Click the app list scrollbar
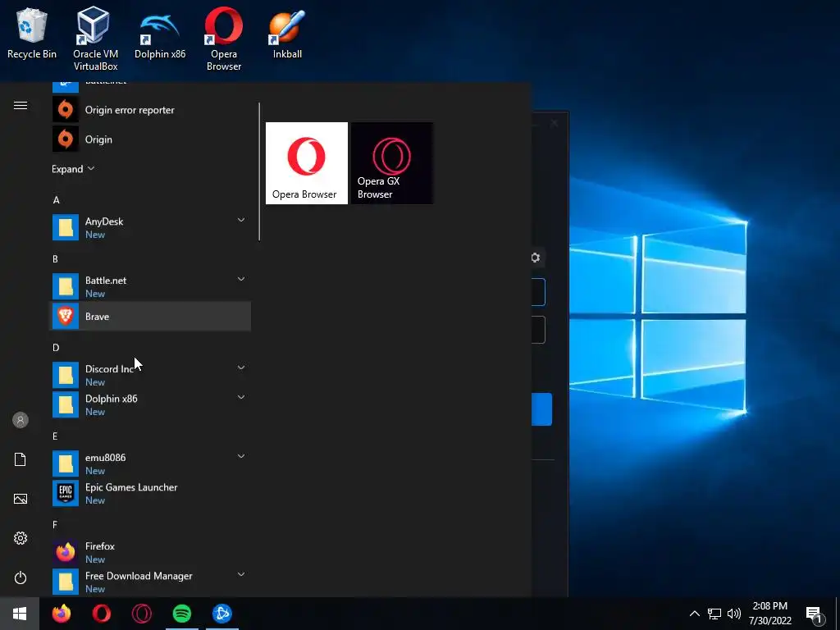 (259, 171)
